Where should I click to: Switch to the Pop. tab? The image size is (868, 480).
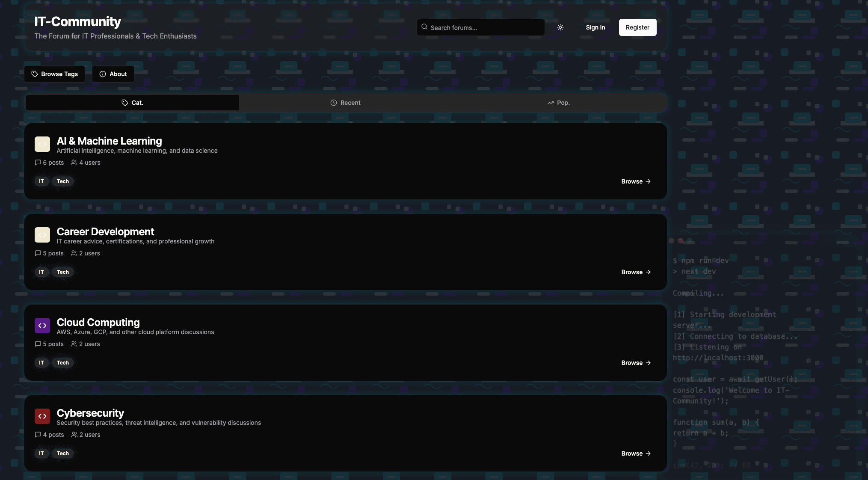coord(558,103)
